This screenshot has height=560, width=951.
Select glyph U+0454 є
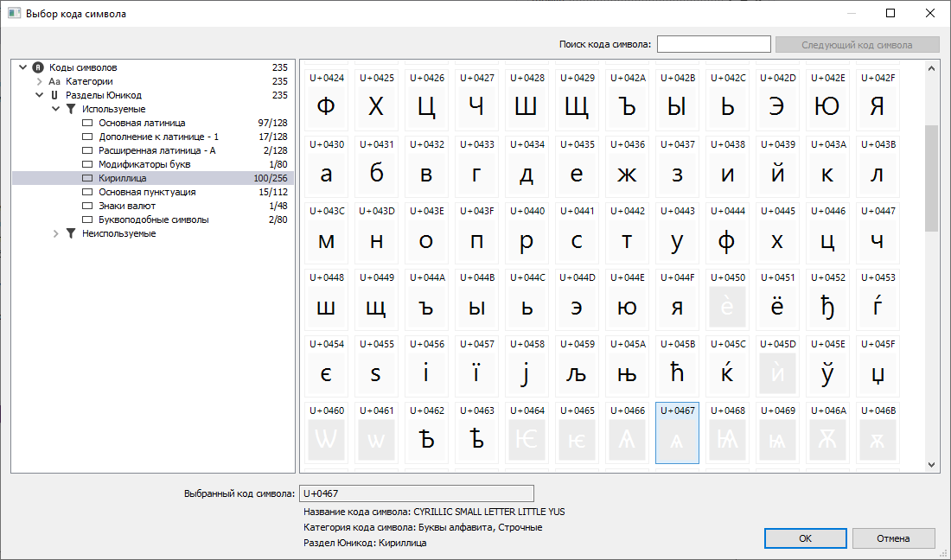click(x=326, y=366)
